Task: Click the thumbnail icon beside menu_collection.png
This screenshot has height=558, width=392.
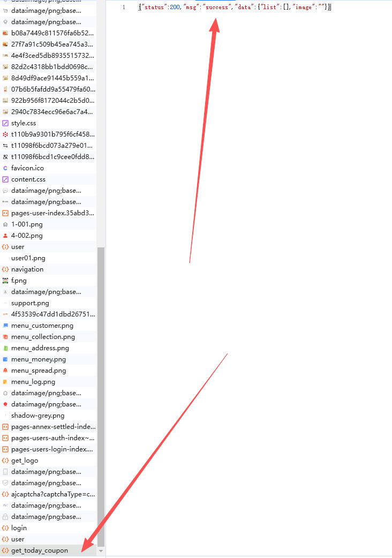Action: [x=5, y=337]
